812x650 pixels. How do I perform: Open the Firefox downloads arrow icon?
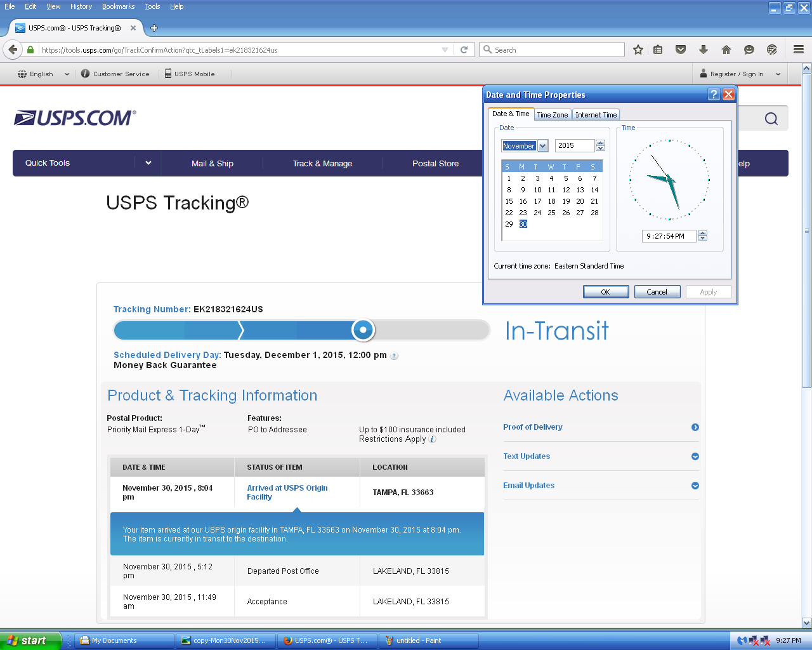tap(704, 50)
